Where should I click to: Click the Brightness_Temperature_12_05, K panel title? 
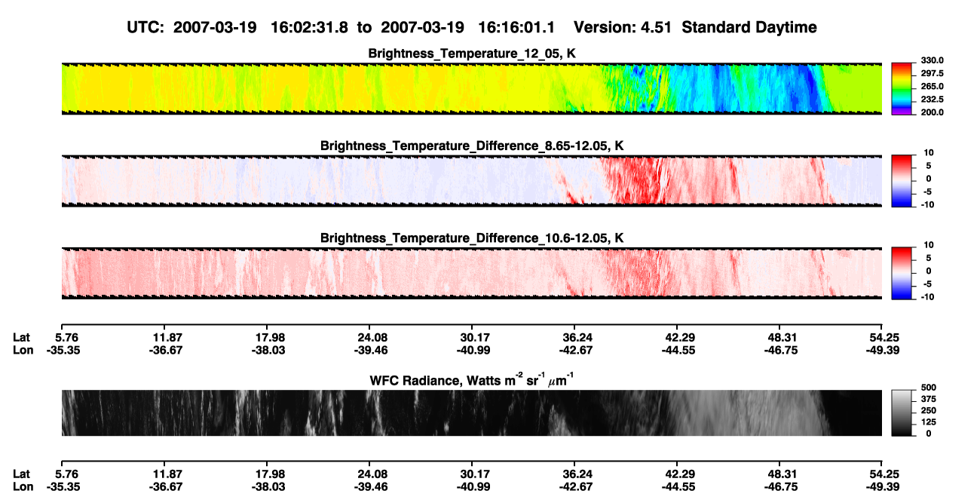472,54
